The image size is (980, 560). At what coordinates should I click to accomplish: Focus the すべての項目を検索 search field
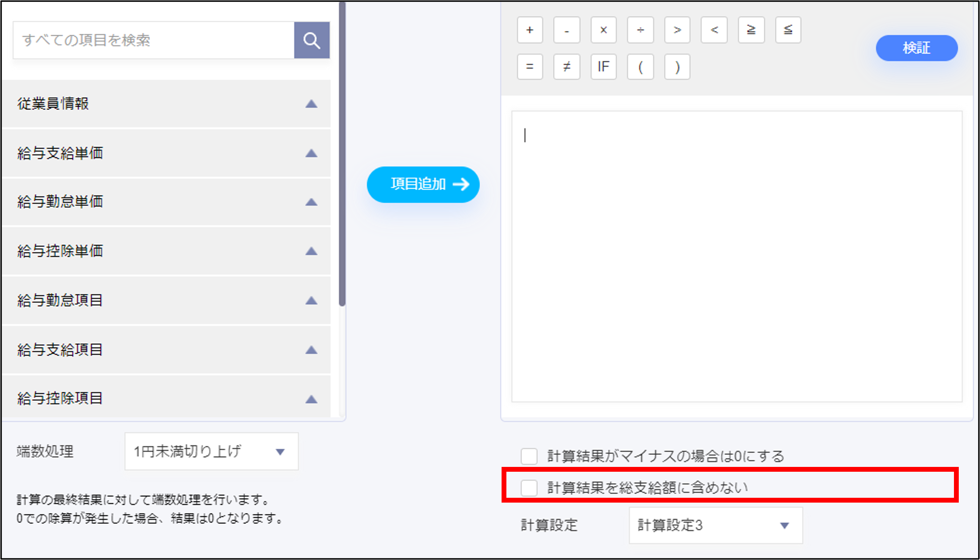pyautogui.click(x=153, y=41)
